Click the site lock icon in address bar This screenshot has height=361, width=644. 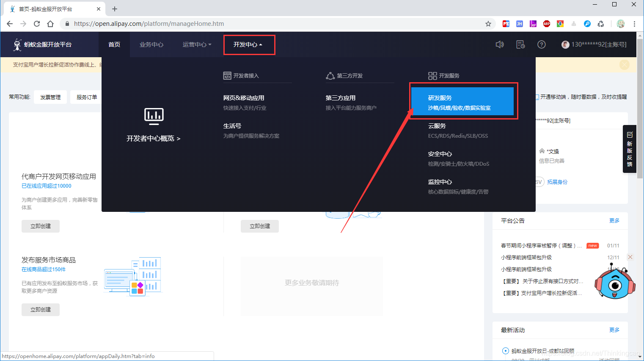coord(67,24)
